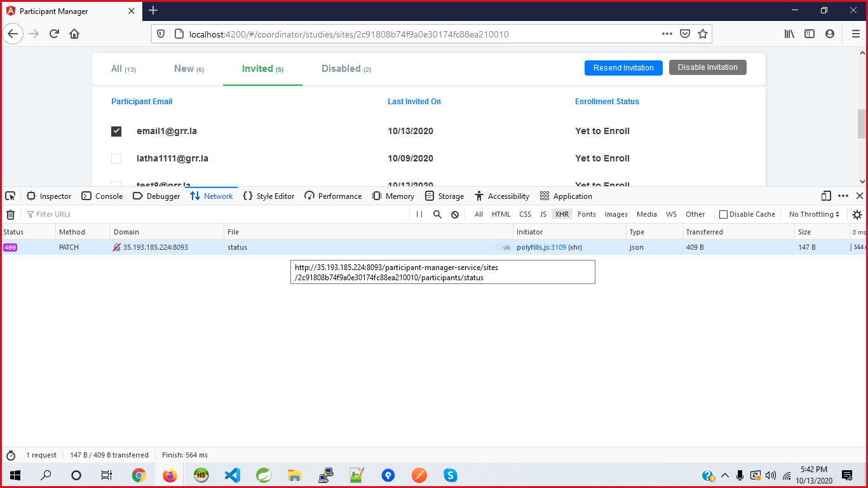Toggle Responsive Design Mode
868x488 pixels.
point(825,196)
